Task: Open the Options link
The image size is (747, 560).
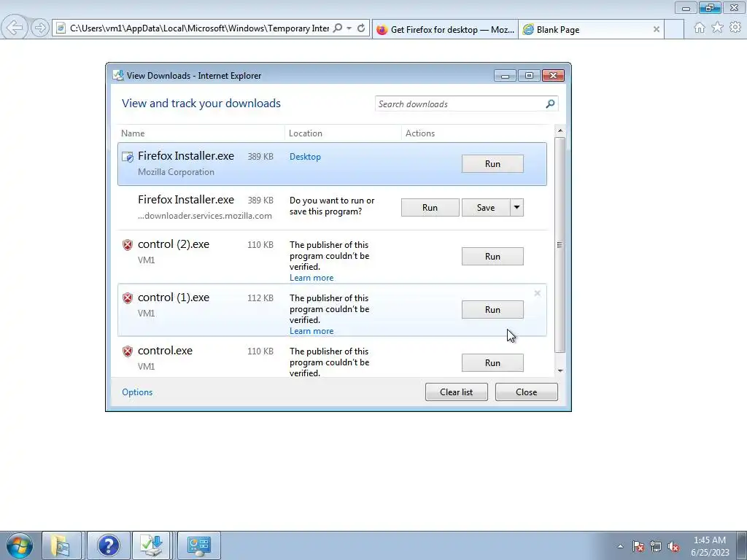Action: point(137,392)
